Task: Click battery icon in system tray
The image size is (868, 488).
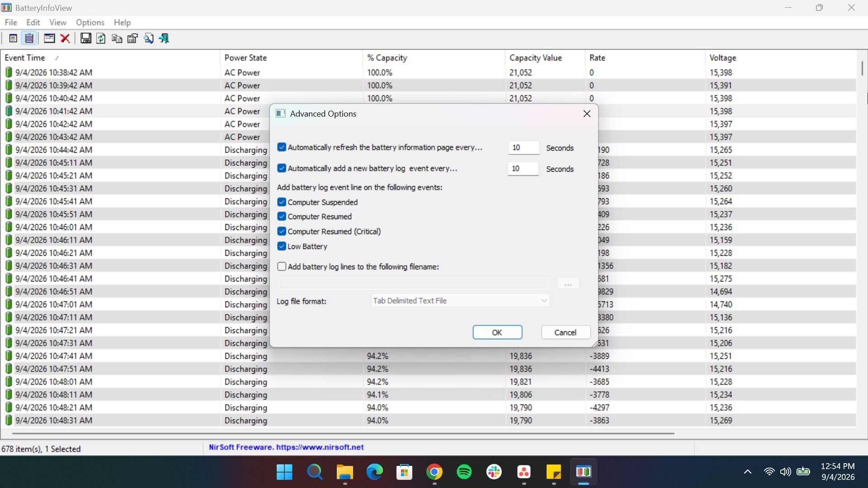Action: point(803,472)
